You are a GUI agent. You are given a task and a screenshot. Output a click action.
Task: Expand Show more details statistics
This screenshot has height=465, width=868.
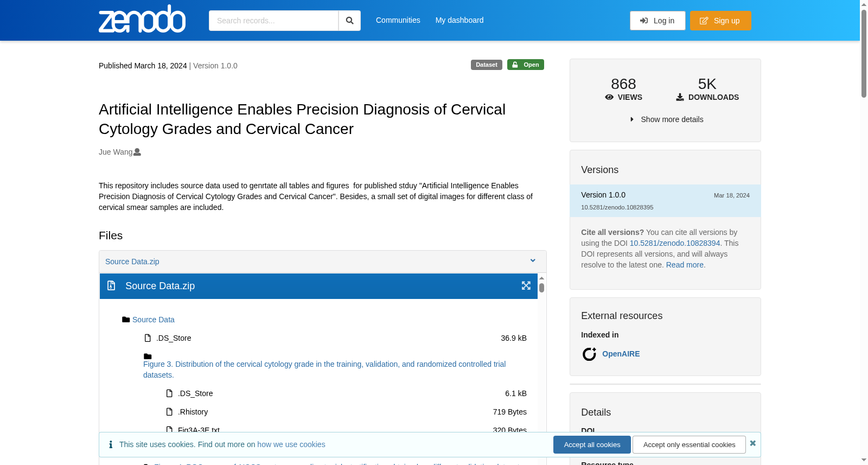click(x=666, y=119)
